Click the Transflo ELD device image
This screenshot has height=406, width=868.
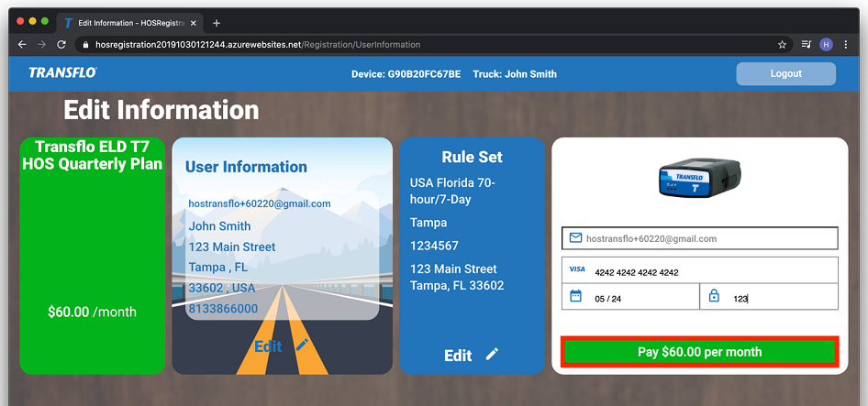(700, 177)
